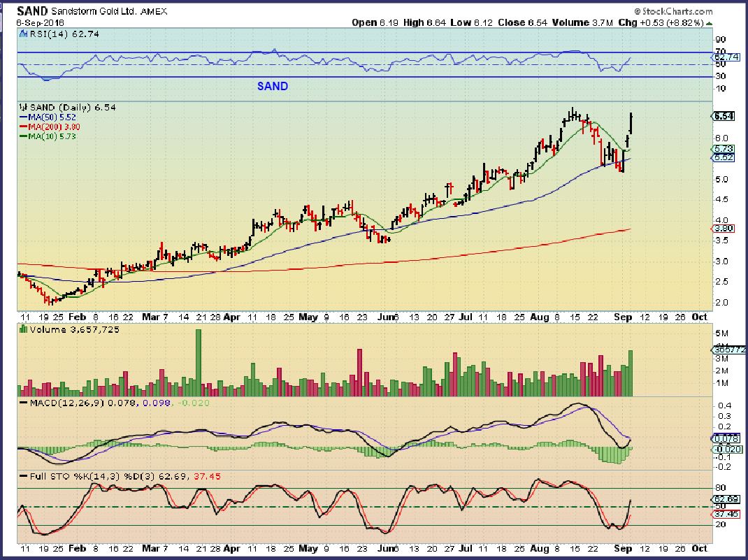The image size is (748, 560).
Task: Click the 0.078 MACD axis tag
Action: (726, 438)
